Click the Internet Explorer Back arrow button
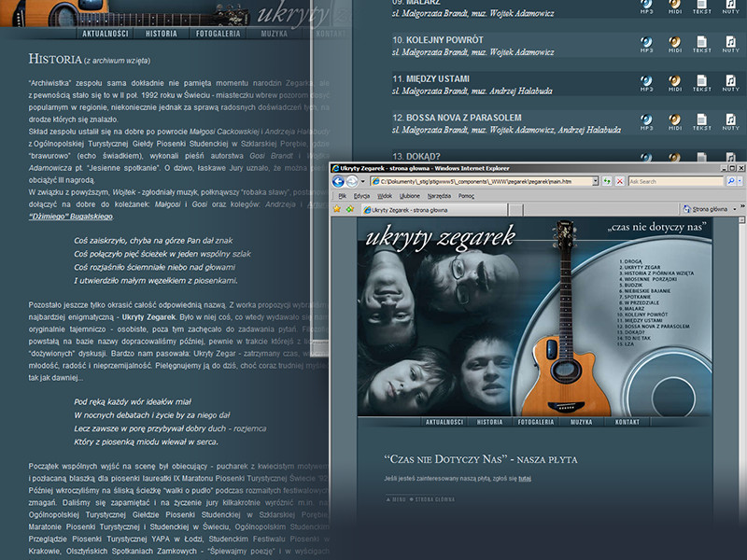 coord(338,181)
